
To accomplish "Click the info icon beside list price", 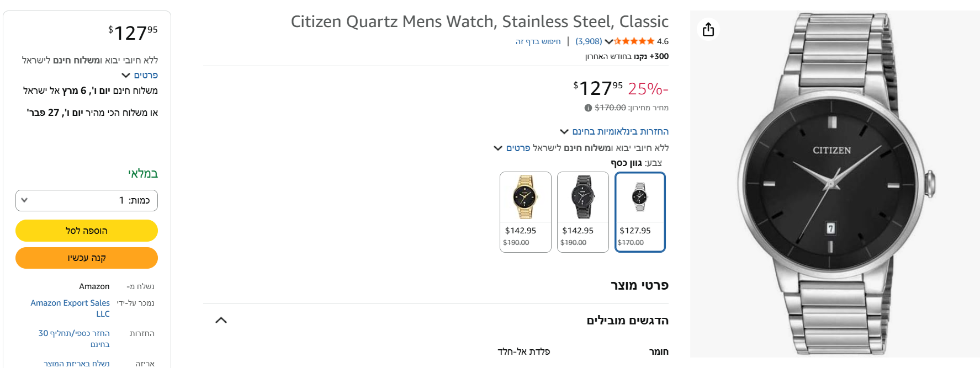I will (x=588, y=108).
